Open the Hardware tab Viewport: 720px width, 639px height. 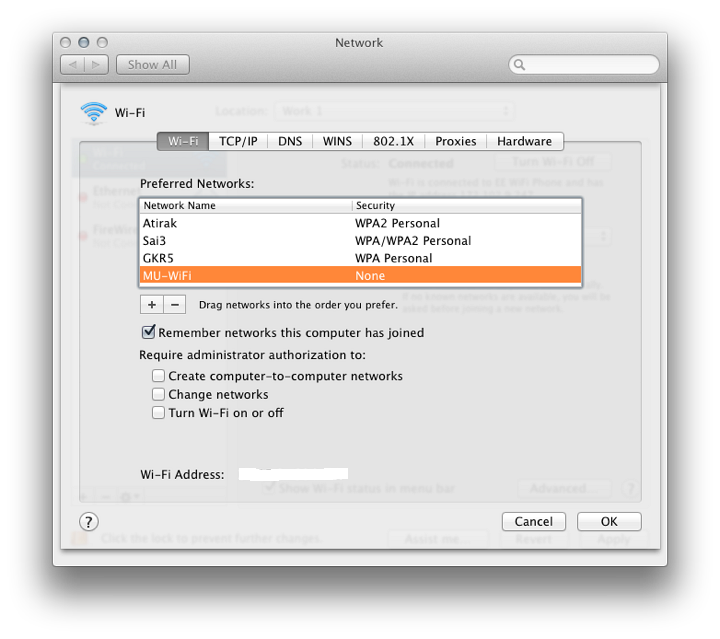524,141
